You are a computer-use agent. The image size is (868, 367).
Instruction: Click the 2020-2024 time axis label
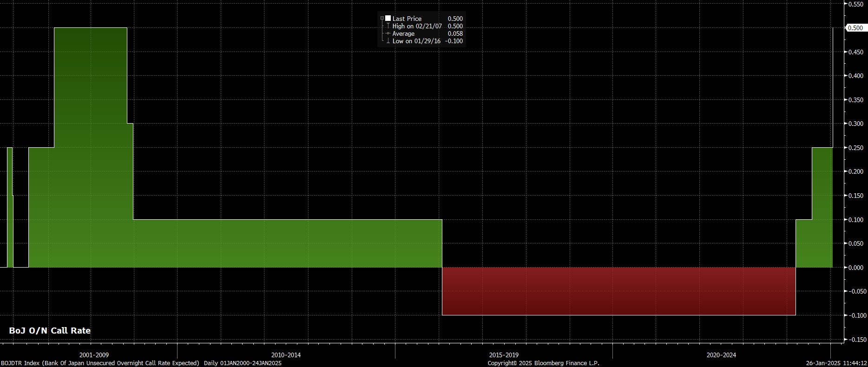[x=721, y=355]
